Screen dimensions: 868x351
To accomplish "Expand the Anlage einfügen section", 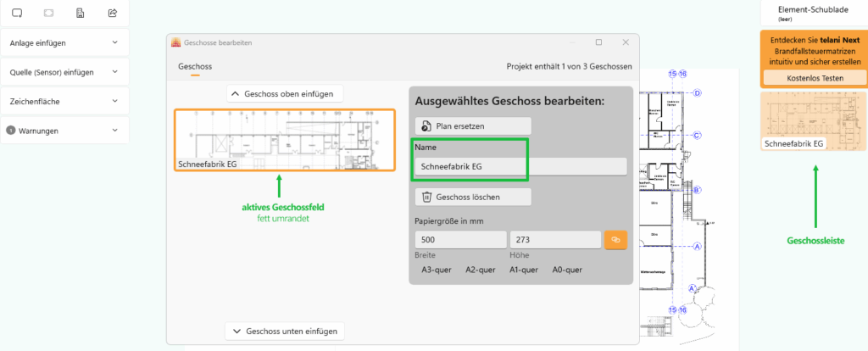I will tap(64, 42).
